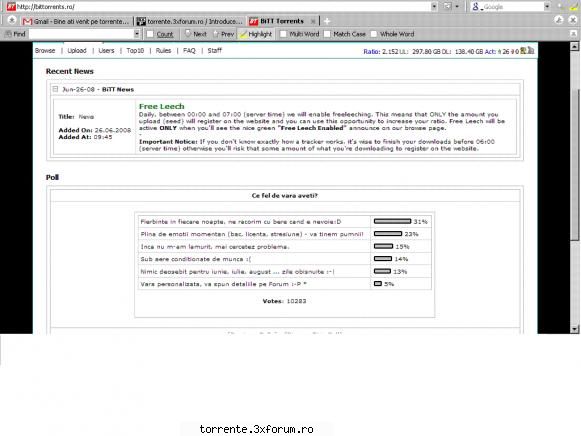Open the closed tabs trash icon
581x436 pixels.
(559, 20)
